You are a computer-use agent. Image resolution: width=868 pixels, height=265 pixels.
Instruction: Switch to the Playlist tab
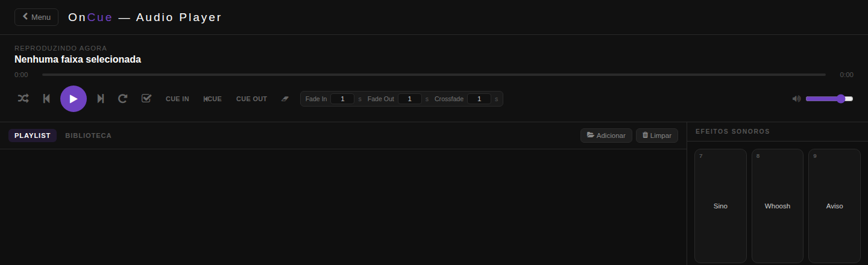click(33, 136)
